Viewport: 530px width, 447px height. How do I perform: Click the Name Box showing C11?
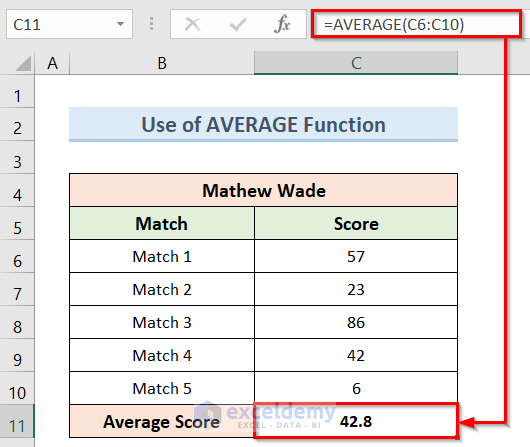(69, 24)
